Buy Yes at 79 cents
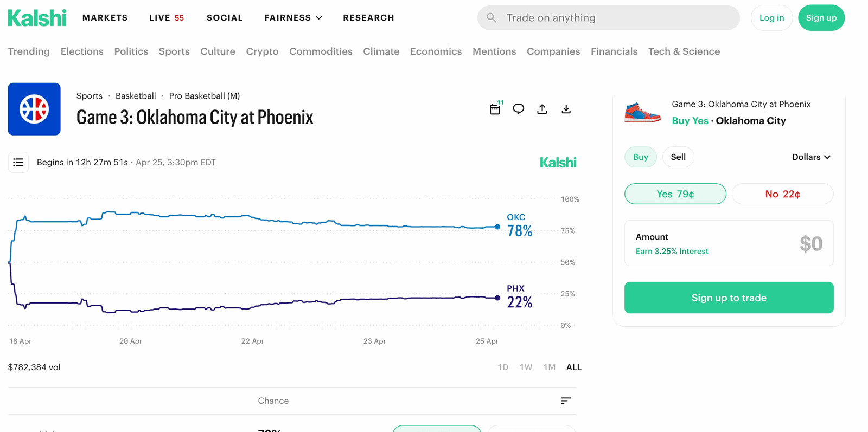The image size is (868, 432). click(675, 194)
